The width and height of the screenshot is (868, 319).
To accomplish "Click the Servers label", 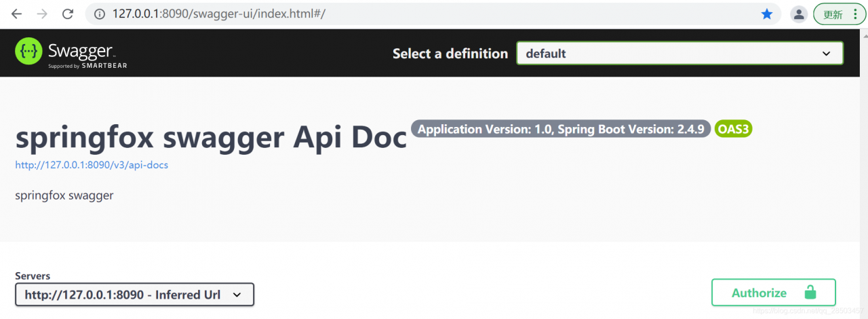I will (x=33, y=276).
